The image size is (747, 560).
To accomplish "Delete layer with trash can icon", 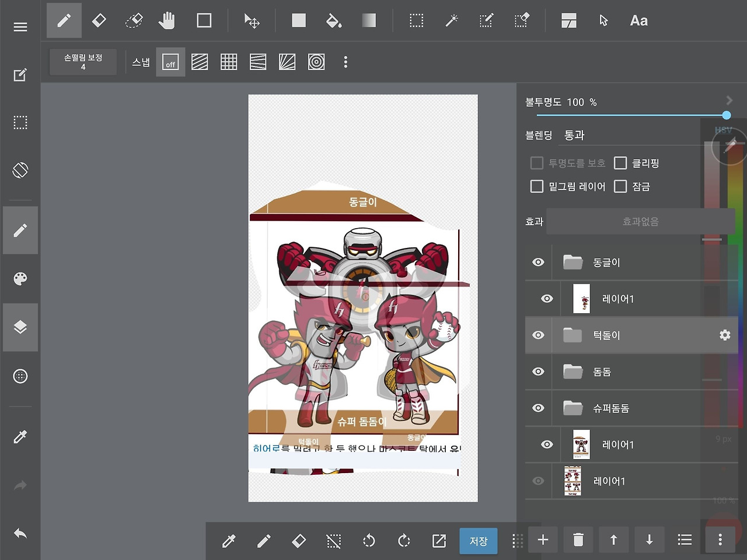I will [578, 540].
